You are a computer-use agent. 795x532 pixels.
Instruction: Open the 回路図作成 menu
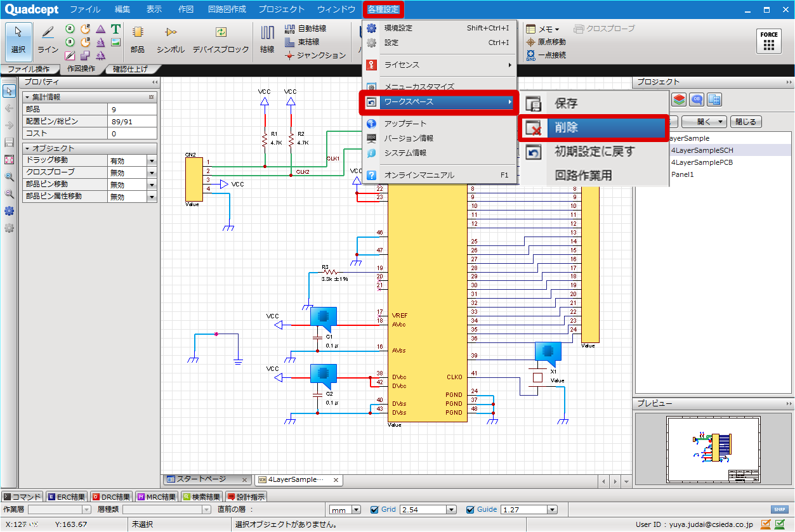click(x=227, y=10)
